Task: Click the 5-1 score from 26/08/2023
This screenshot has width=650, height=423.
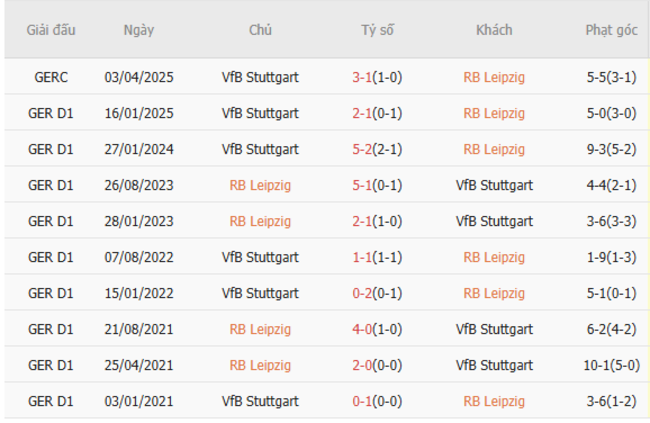Action: [365, 185]
